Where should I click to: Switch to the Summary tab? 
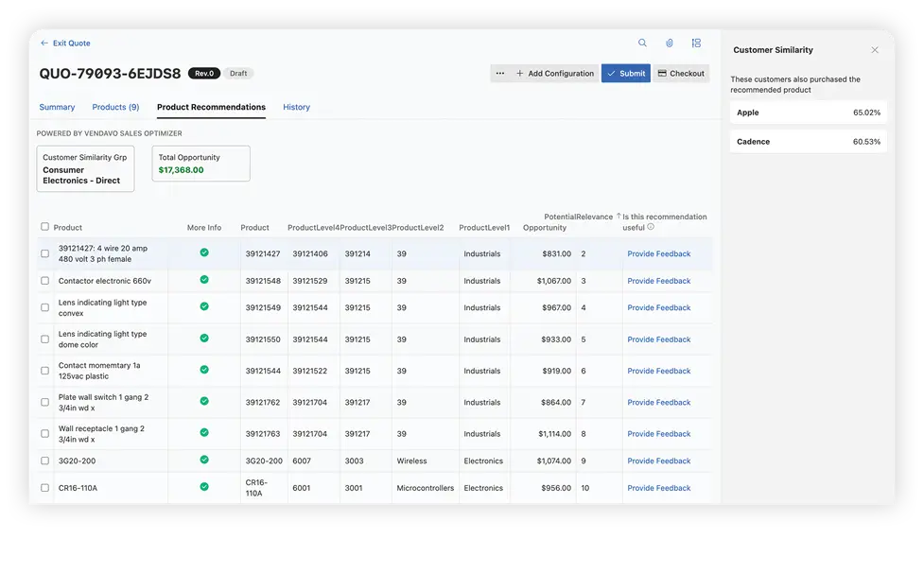(57, 107)
